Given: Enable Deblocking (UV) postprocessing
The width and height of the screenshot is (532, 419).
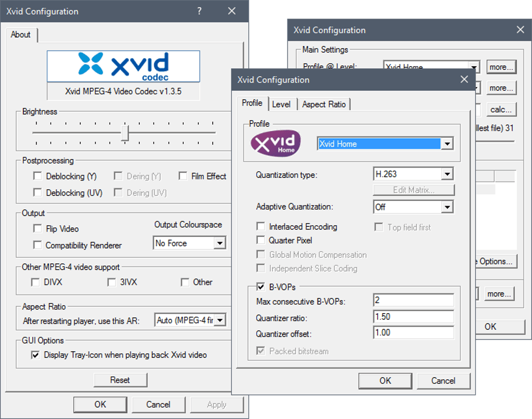Looking at the screenshot, I should [38, 193].
